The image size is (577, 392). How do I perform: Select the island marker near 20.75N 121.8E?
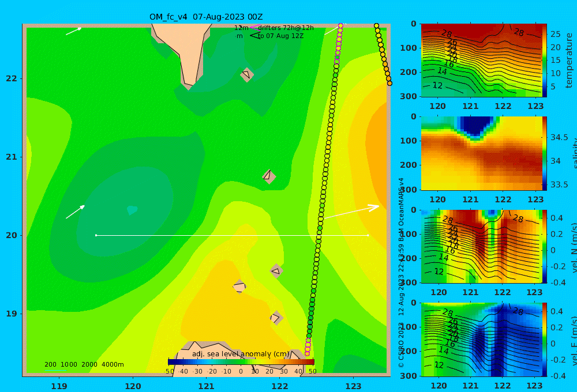click(269, 176)
